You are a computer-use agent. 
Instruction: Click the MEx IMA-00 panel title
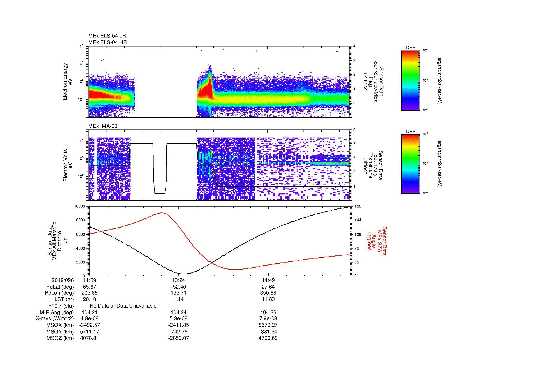tap(103, 126)
